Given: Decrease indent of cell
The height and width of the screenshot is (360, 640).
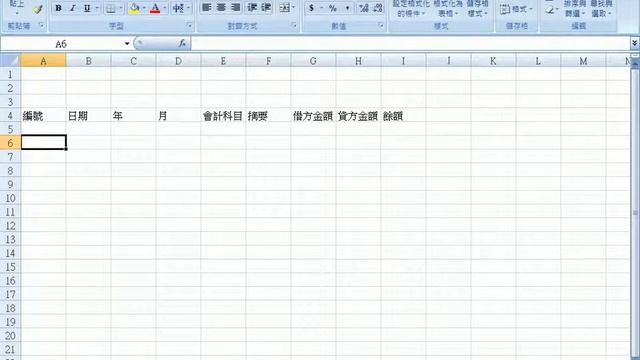Looking at the screenshot, I should (252, 8).
